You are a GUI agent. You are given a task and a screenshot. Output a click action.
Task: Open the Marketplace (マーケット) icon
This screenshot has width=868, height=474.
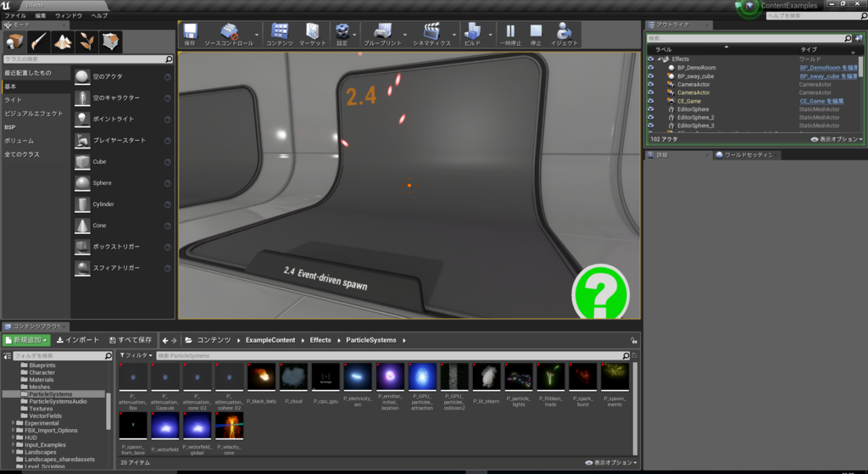[x=312, y=34]
